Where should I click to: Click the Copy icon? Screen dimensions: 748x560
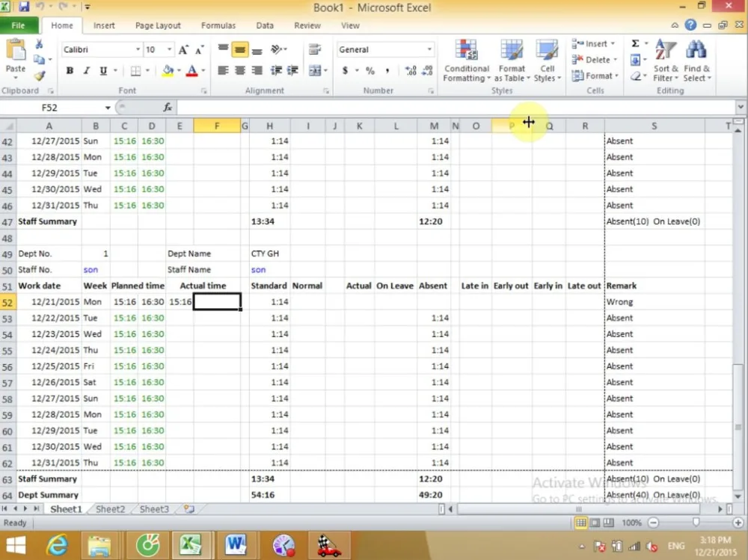[x=39, y=60]
